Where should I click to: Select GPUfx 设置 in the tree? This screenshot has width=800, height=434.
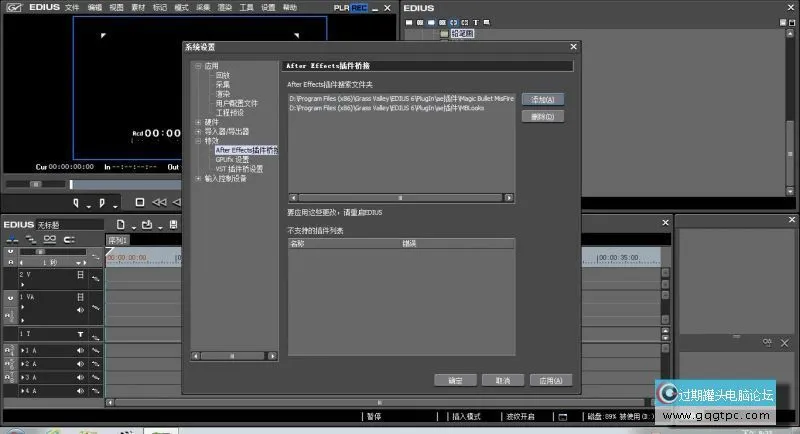pyautogui.click(x=232, y=160)
